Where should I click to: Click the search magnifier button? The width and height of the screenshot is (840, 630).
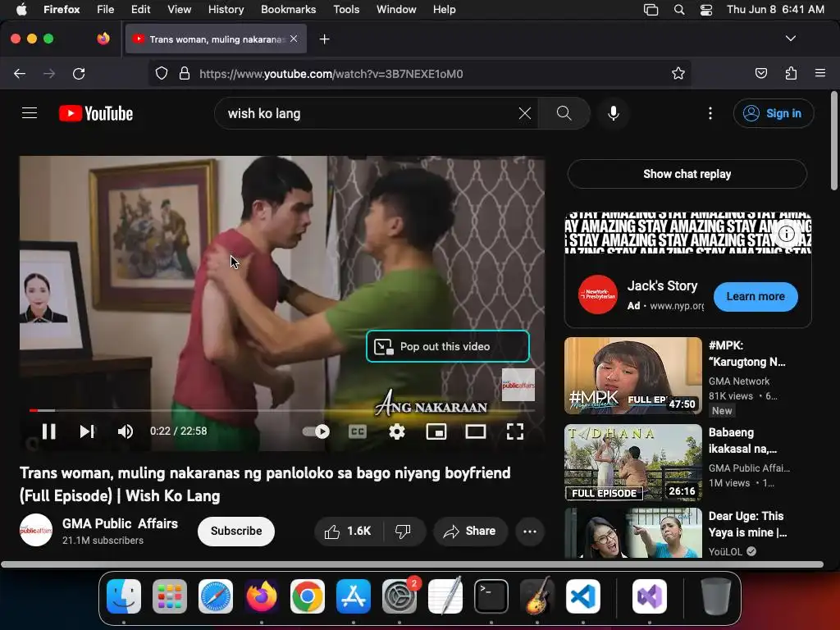(564, 113)
